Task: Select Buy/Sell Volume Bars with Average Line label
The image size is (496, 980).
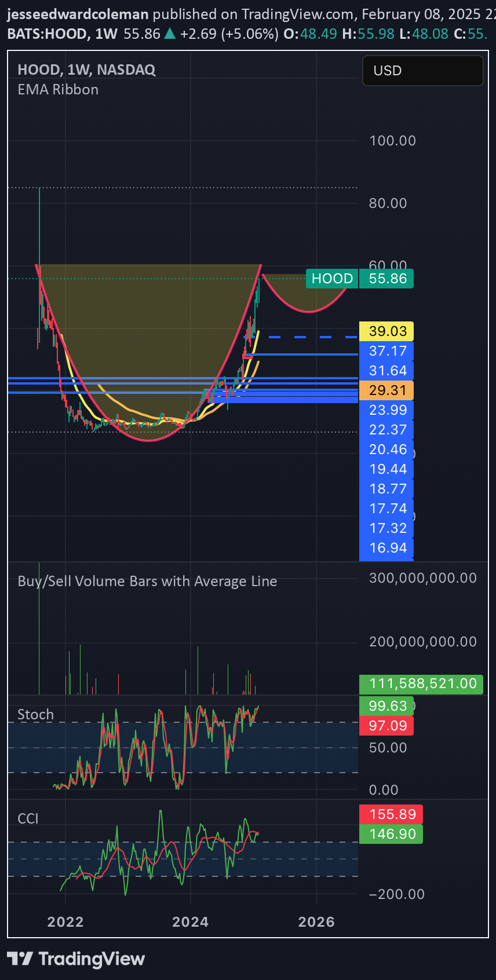Action: pyautogui.click(x=147, y=582)
